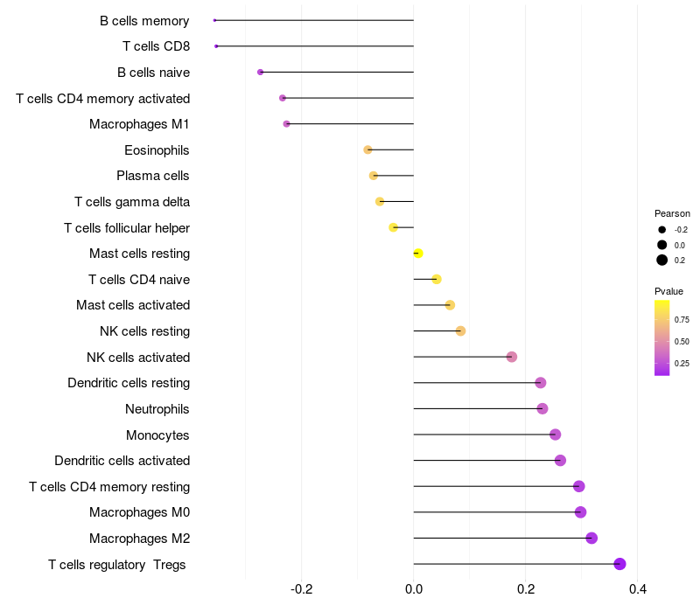This screenshot has height=612, width=700.
Task: Click the Macrophages M2 lollipop dot
Action: pos(591,538)
